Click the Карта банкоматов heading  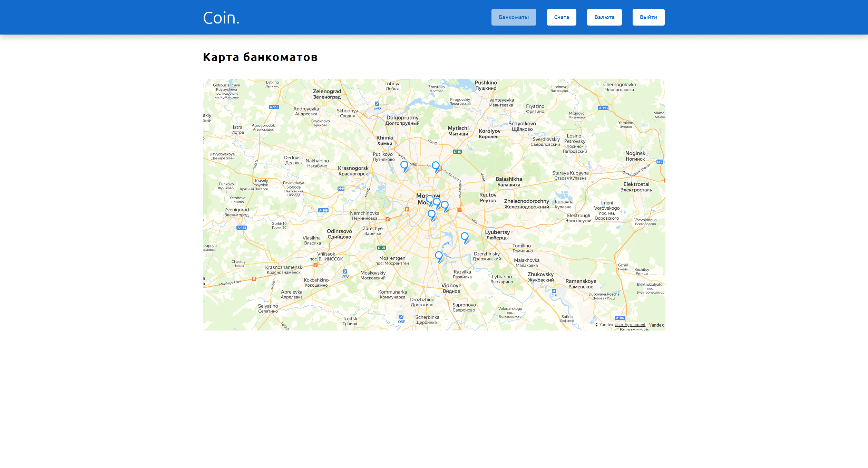pos(260,57)
